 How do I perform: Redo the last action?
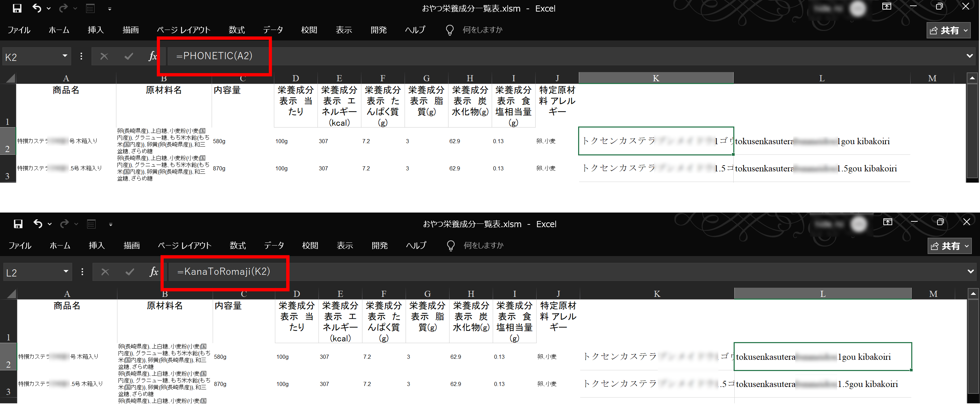(63, 8)
